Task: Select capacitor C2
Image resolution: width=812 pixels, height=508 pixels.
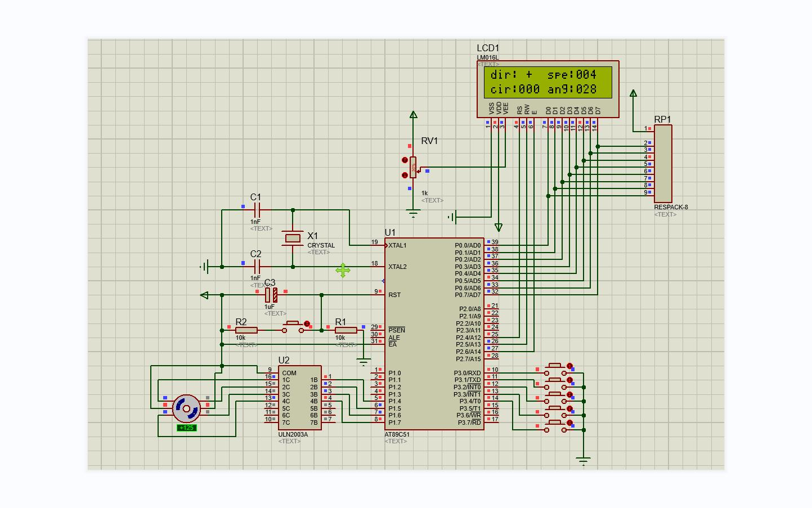Action: tap(257, 267)
